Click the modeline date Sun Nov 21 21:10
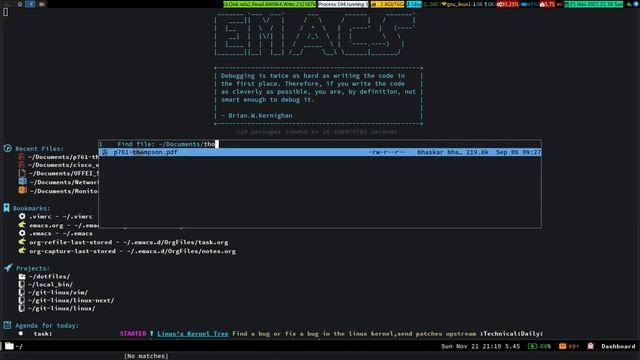The height and width of the screenshot is (360, 640). (x=471, y=346)
